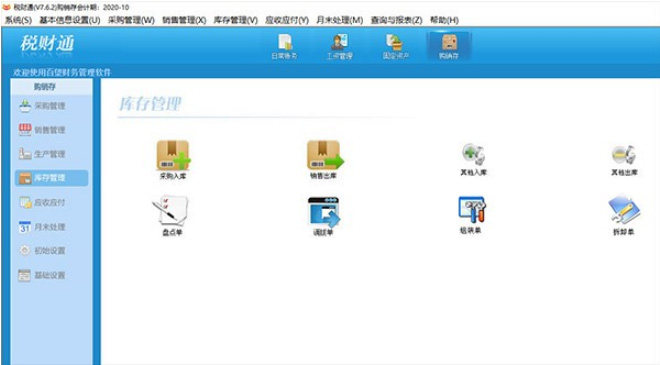
Task: Select 销售管理 in the left sidebar
Action: (x=43, y=130)
